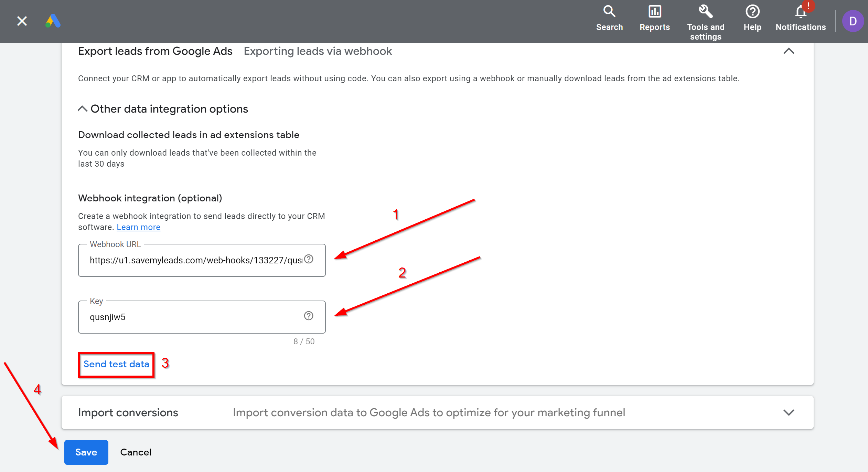Open Tools and settings menu
The height and width of the screenshot is (472, 868).
pos(705,23)
